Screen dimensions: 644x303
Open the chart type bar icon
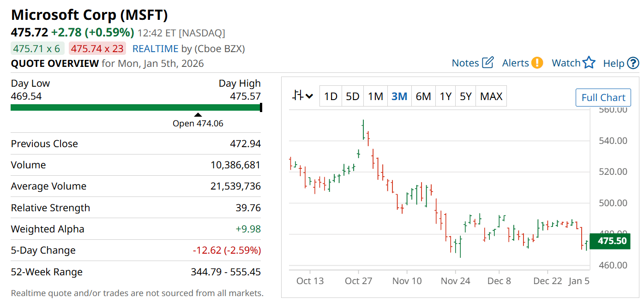298,96
